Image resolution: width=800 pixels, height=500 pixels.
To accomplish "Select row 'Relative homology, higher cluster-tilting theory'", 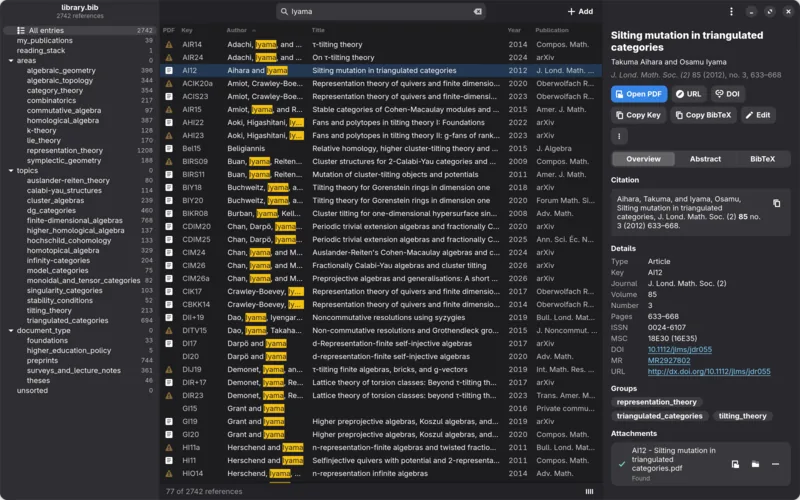I will [x=381, y=148].
